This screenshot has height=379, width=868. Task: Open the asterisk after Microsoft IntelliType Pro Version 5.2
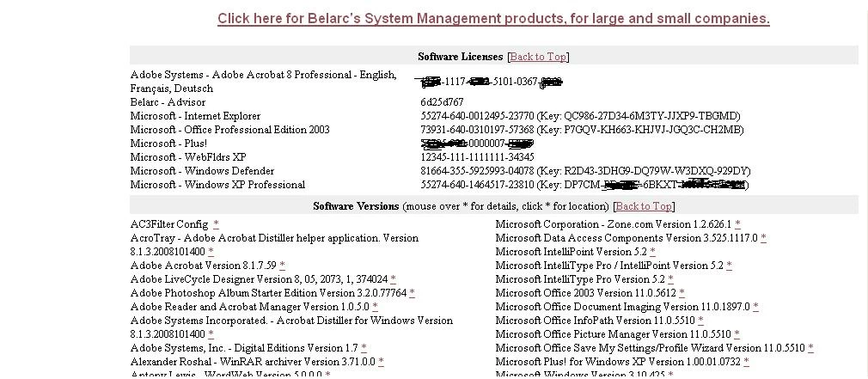pos(670,279)
